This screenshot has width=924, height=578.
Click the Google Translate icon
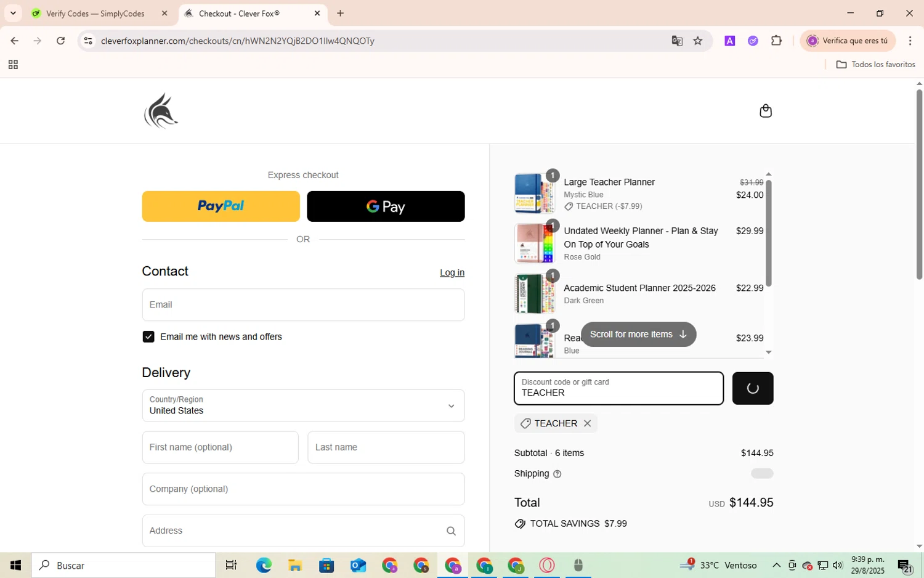click(x=677, y=41)
